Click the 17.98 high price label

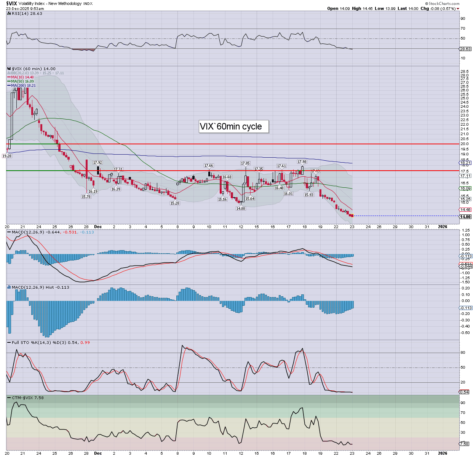click(x=302, y=162)
